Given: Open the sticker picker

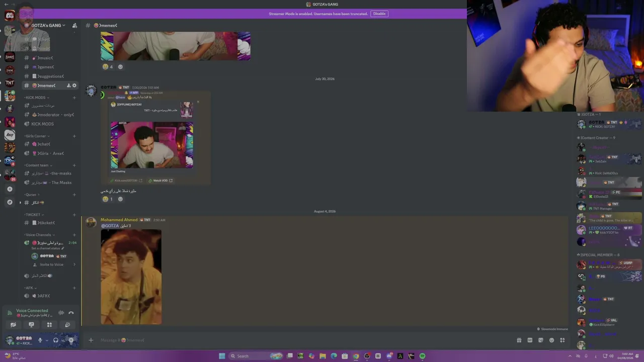Looking at the screenshot, I should tap(541, 340).
